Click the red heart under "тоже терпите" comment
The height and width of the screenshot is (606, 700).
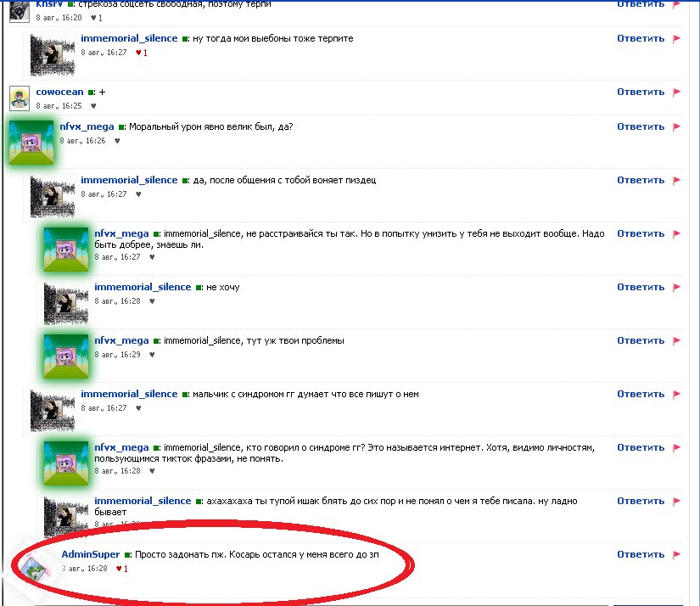[x=138, y=53]
